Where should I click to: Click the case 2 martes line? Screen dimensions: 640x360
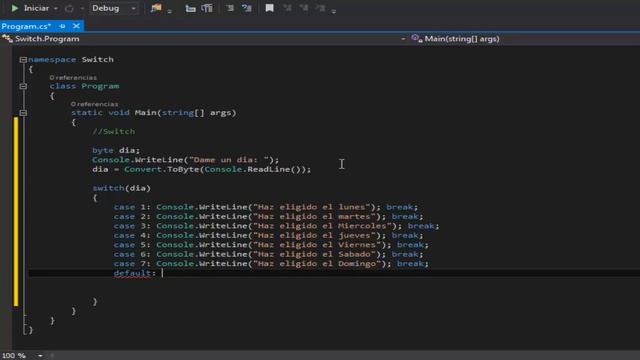click(x=269, y=216)
